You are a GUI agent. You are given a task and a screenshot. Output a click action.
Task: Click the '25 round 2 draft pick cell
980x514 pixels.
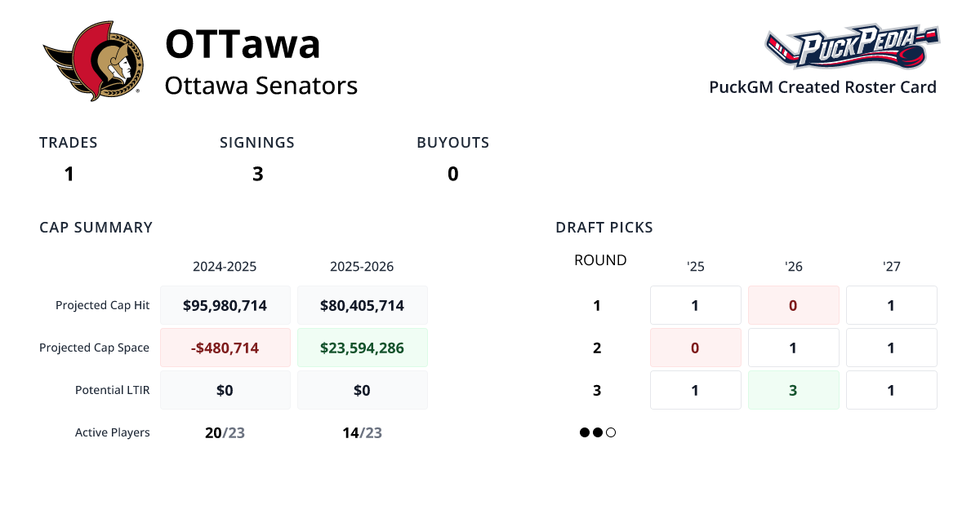tap(695, 348)
